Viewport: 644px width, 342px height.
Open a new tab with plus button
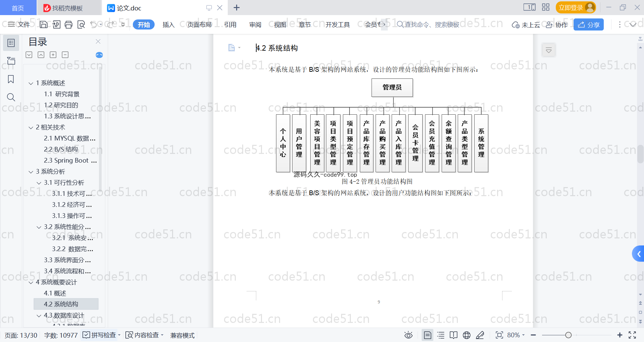point(236,7)
